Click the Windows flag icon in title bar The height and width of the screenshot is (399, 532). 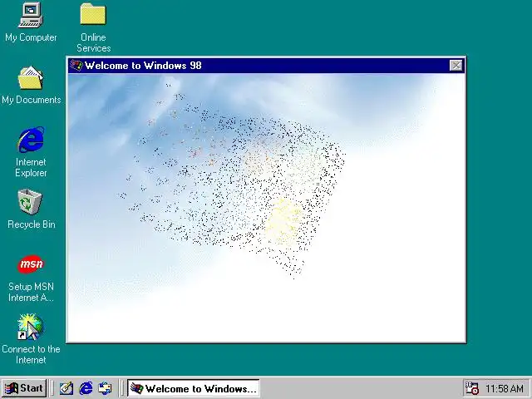tap(76, 65)
